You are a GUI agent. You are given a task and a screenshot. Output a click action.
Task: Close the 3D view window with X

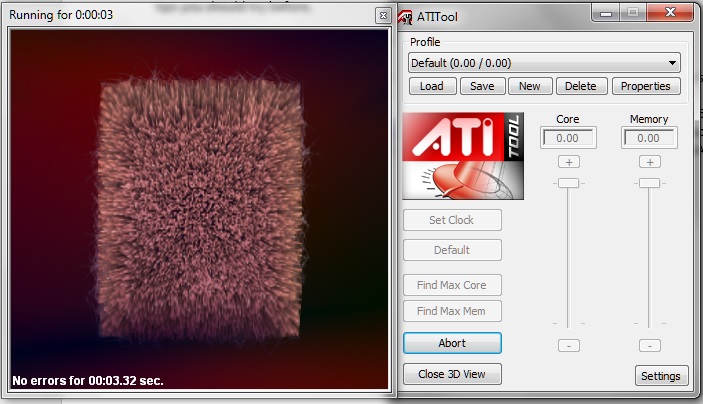tap(383, 16)
